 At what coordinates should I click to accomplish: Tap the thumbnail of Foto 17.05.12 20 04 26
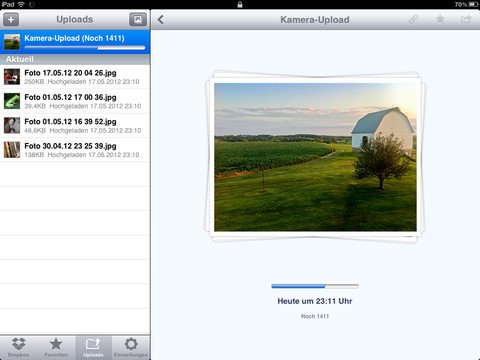[x=12, y=77]
